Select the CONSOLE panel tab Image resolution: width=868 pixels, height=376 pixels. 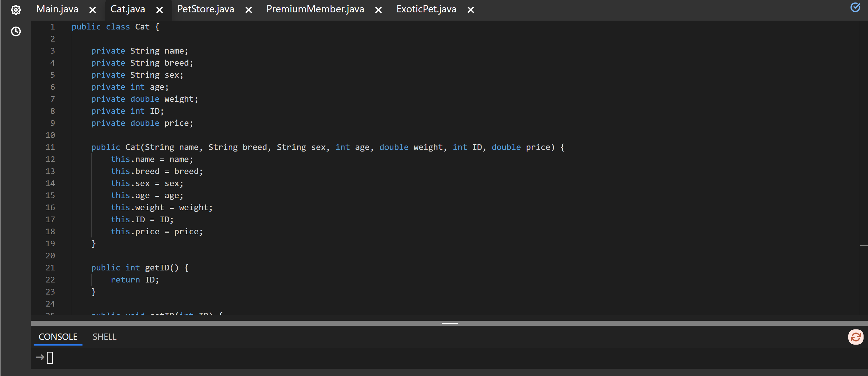coord(58,337)
